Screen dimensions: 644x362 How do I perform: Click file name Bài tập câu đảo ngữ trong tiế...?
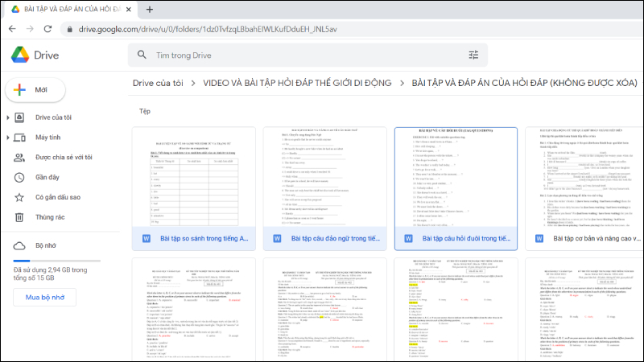[x=336, y=238]
